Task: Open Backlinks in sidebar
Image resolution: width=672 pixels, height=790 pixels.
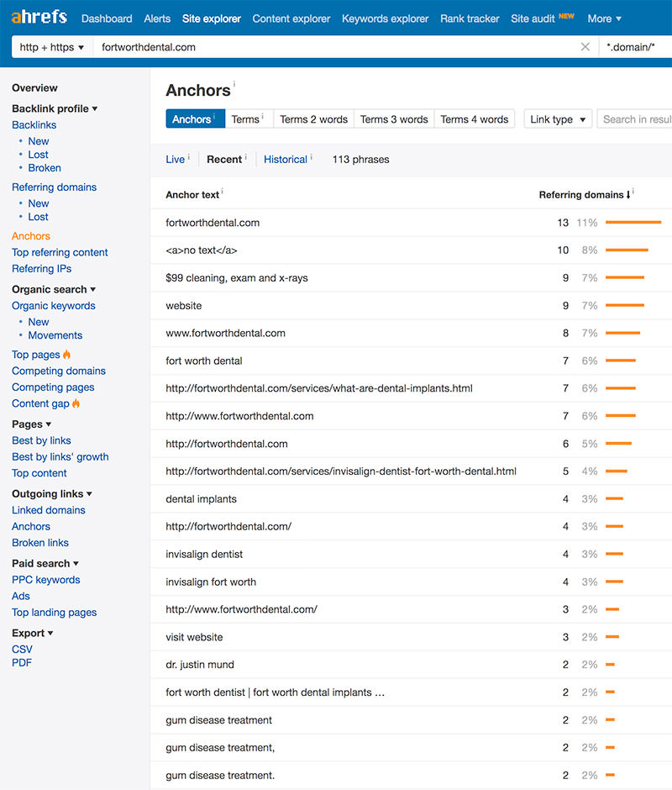Action: 34,125
